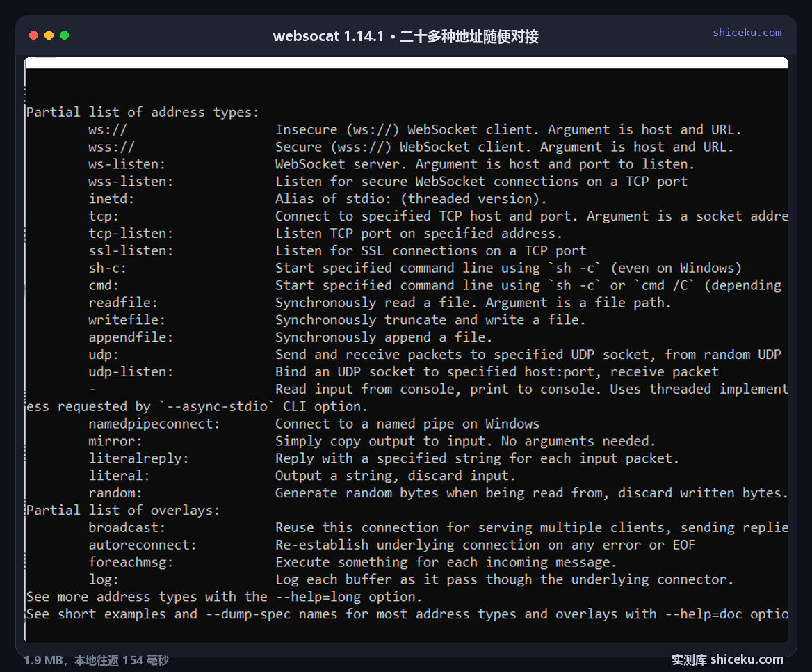Select the 'udp-listen:' entry
This screenshot has height=672, width=812.
pyautogui.click(x=131, y=372)
